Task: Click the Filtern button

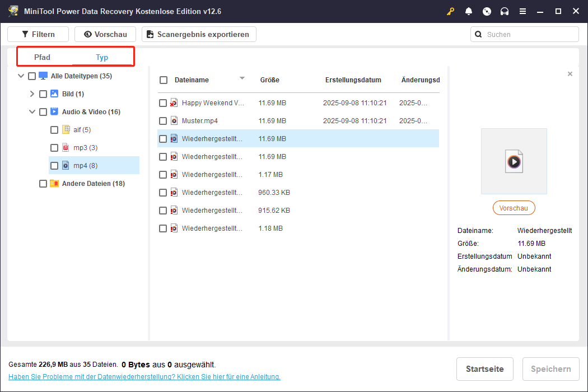Action: pyautogui.click(x=38, y=34)
